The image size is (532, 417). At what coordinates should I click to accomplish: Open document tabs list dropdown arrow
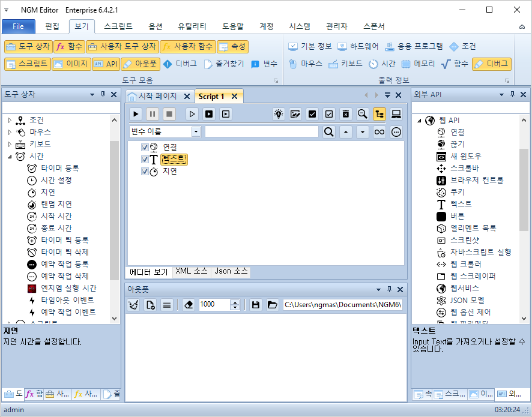point(387,95)
